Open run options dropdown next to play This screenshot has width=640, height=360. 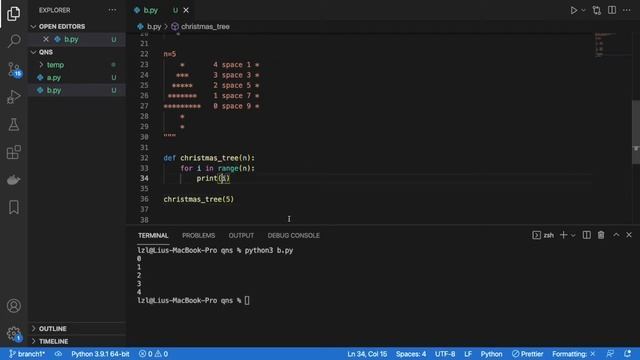point(583,10)
